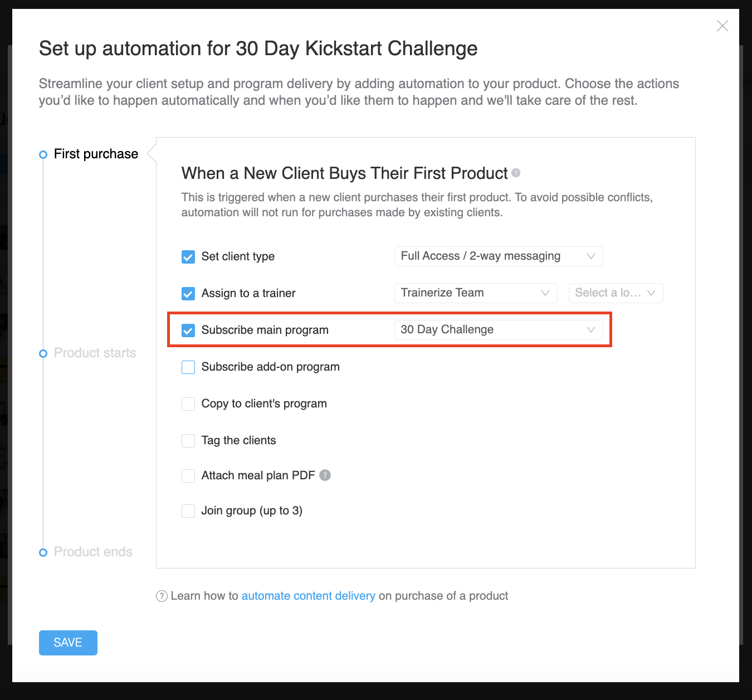Check the Copy to client's program box

point(188,404)
